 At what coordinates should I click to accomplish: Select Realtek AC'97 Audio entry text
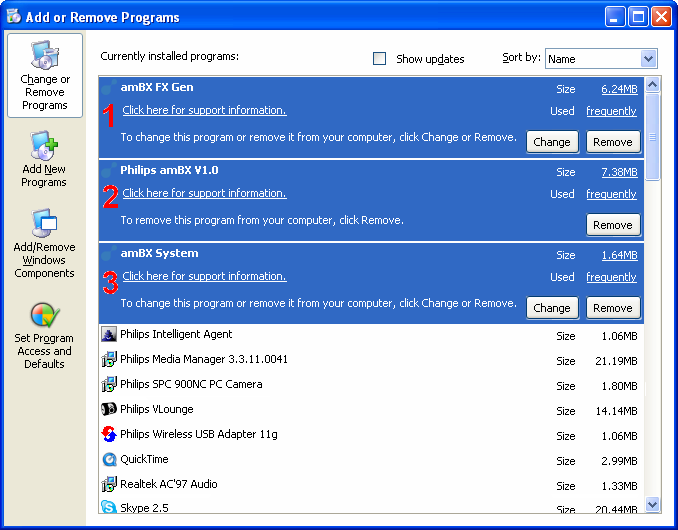(169, 484)
